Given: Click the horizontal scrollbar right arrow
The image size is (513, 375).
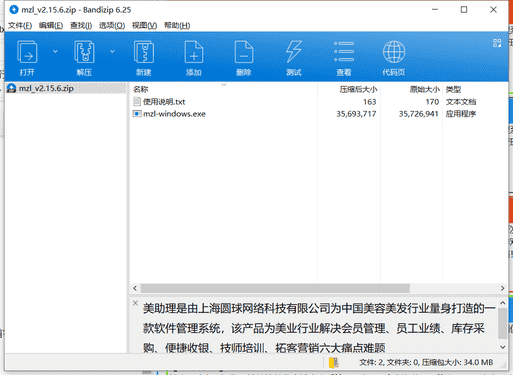Looking at the screenshot, I should click(x=503, y=288).
